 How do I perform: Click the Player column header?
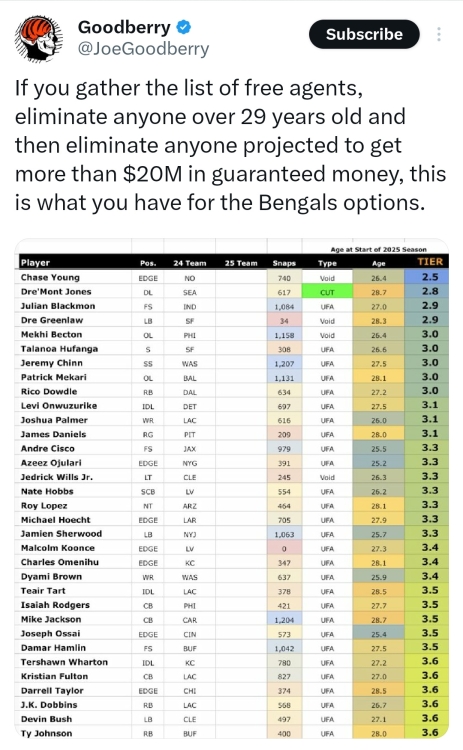click(35, 263)
